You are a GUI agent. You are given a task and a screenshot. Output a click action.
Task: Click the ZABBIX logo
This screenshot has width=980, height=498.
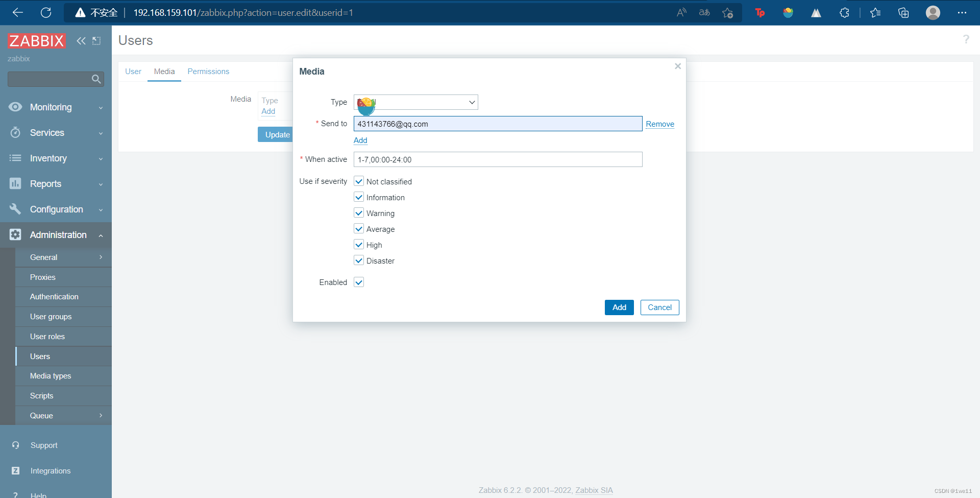(37, 41)
